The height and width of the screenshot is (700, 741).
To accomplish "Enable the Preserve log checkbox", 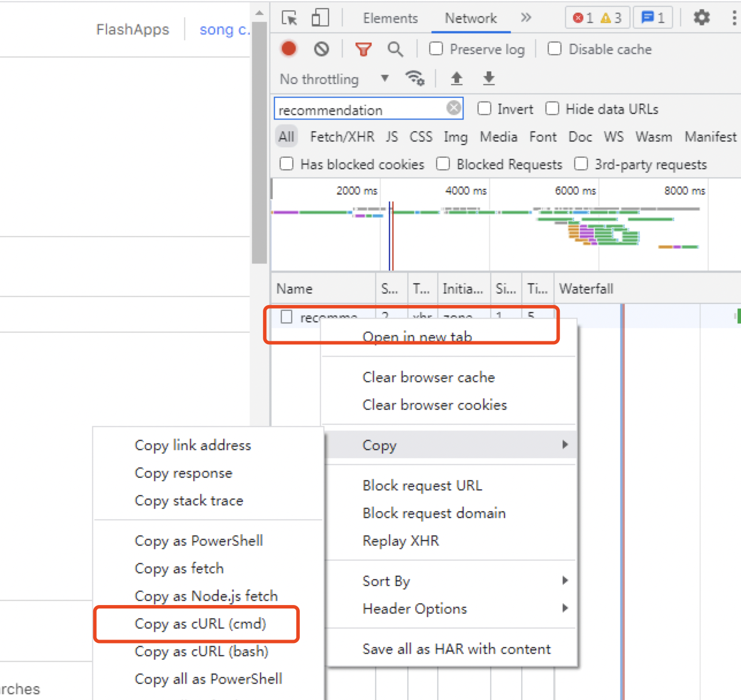I will click(437, 49).
